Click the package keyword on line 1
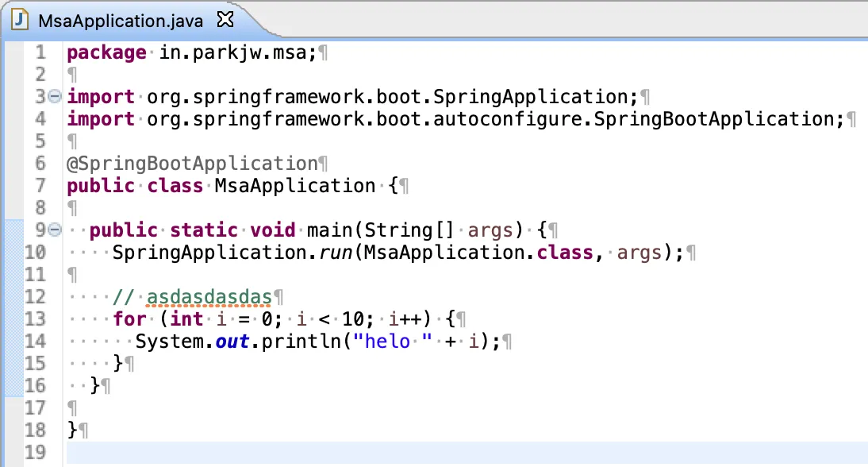868x467 pixels. (x=107, y=52)
